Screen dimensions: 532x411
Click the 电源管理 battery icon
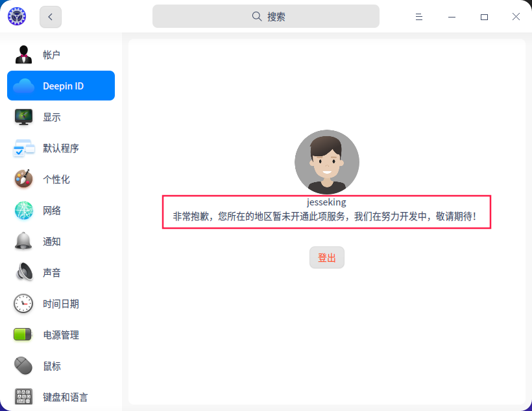pyautogui.click(x=23, y=335)
